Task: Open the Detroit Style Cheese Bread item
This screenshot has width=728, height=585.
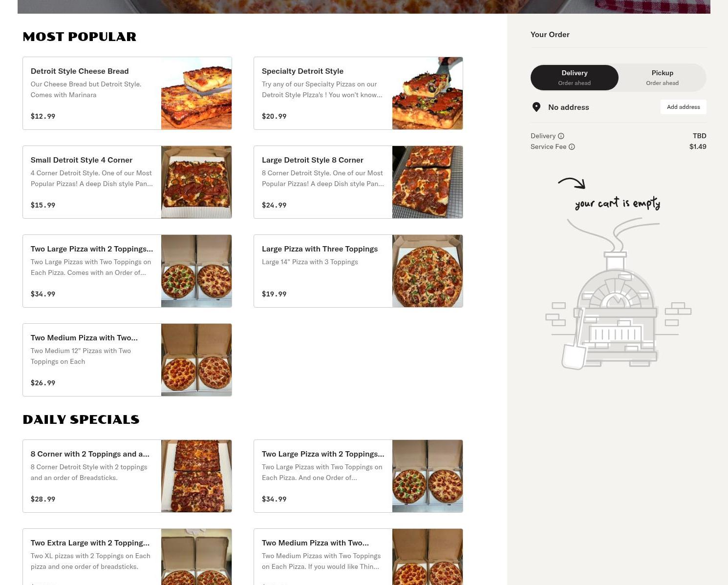Action: (127, 93)
